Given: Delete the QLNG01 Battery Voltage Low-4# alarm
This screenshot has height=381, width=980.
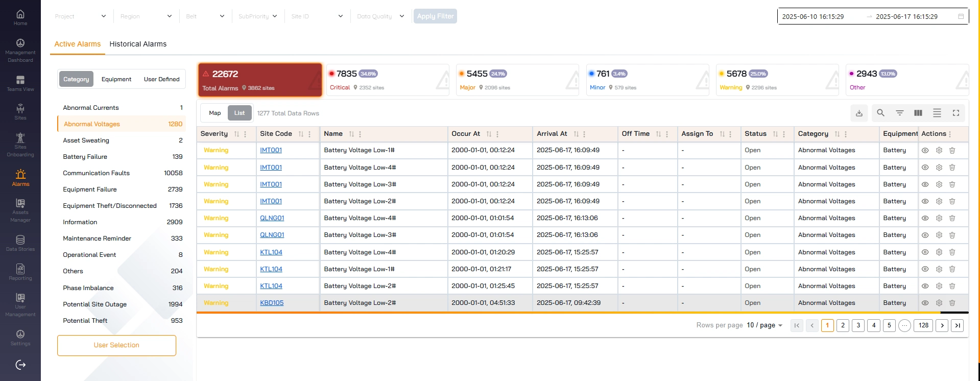Looking at the screenshot, I should [x=952, y=218].
